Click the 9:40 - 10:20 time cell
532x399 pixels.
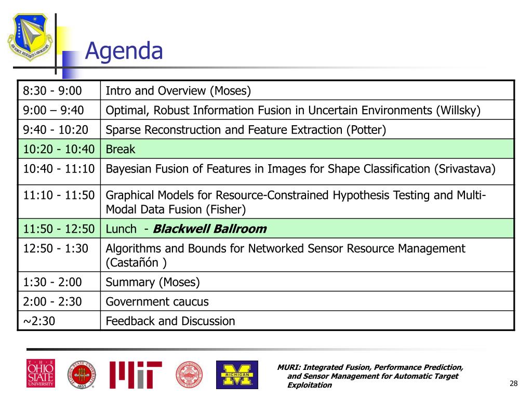click(x=59, y=129)
